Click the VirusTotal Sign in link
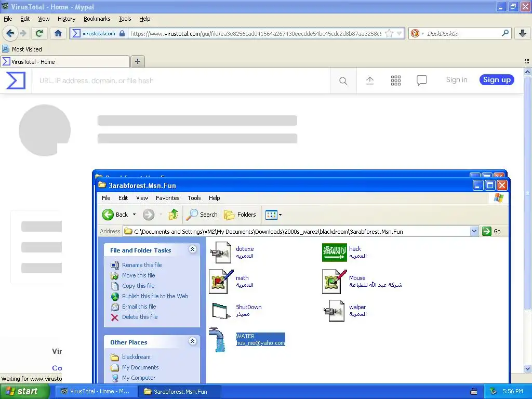The height and width of the screenshot is (399, 532). point(456,79)
